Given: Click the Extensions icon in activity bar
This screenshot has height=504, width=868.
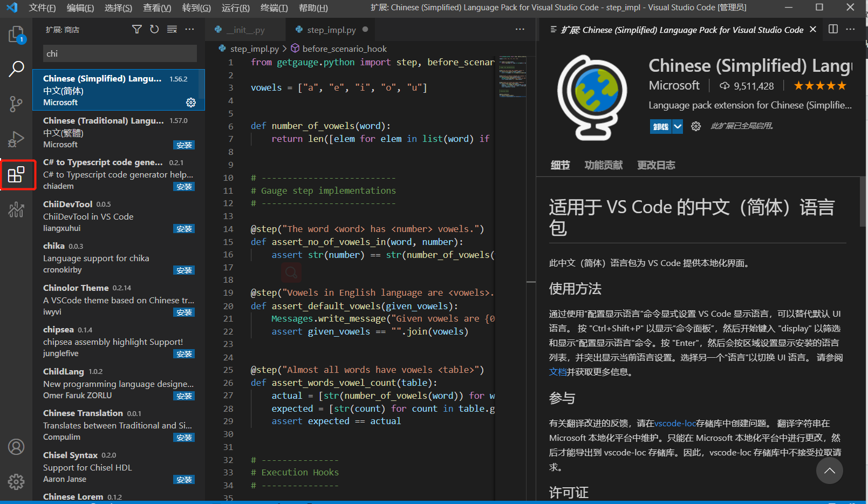Looking at the screenshot, I should tap(16, 174).
